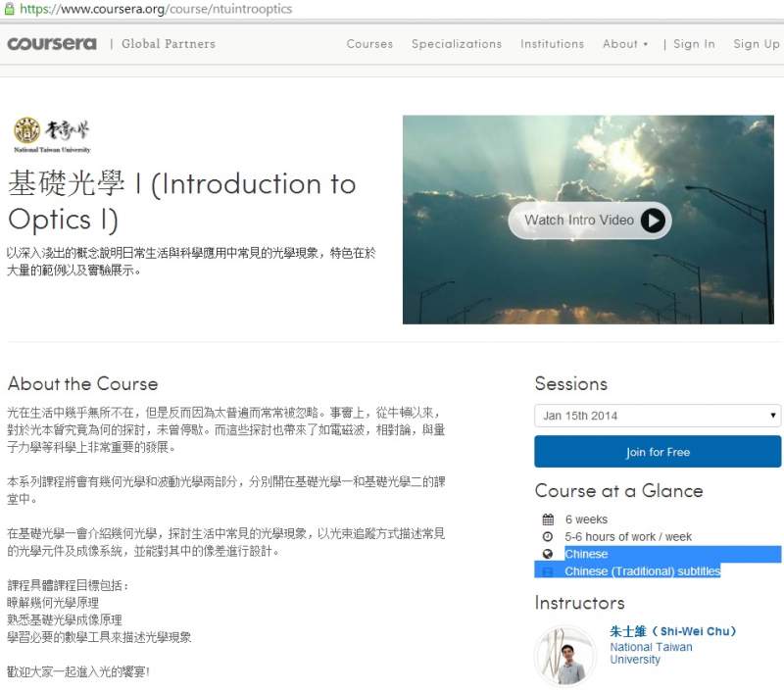
Task: Click the Coursera logo
Action: (52, 43)
